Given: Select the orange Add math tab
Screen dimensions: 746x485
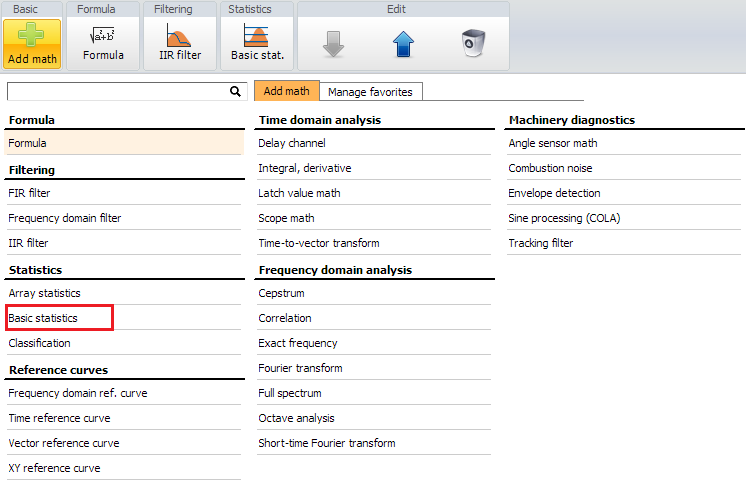Looking at the screenshot, I should tap(286, 90).
